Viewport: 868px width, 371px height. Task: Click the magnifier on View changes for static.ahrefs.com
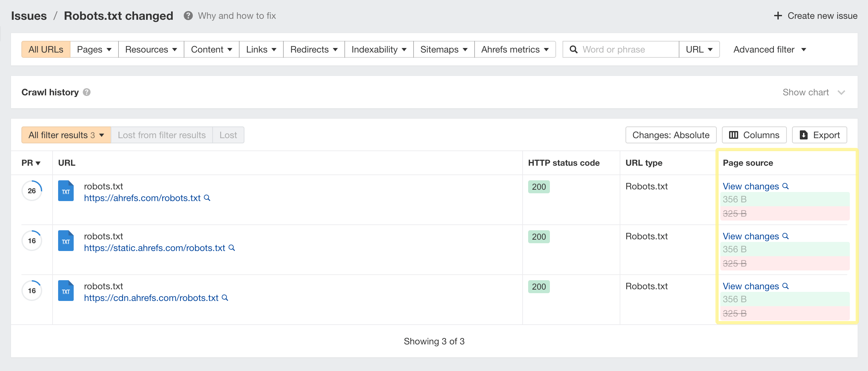[x=786, y=236]
